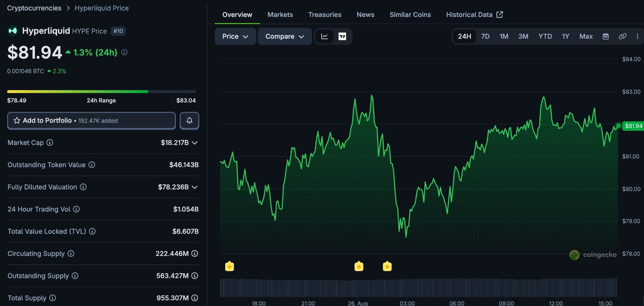The height and width of the screenshot is (306, 644).
Task: Click third yellow news marker on chart
Action: [x=387, y=266]
